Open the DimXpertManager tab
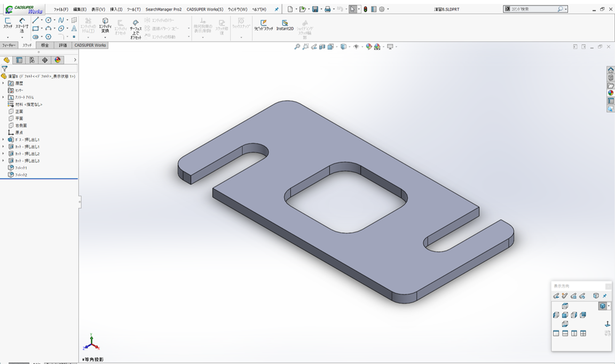Image resolution: width=615 pixels, height=364 pixels. [x=45, y=60]
